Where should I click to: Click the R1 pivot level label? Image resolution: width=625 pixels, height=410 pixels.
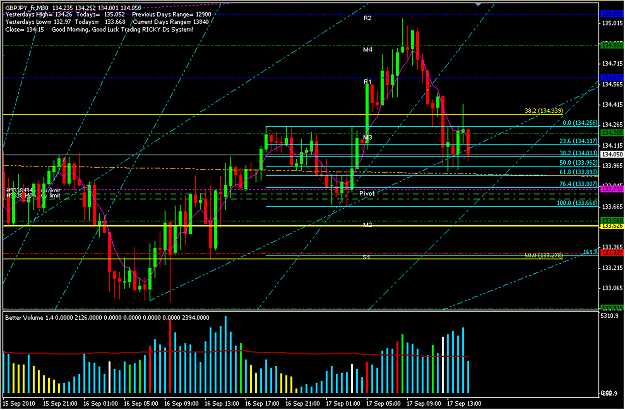pyautogui.click(x=368, y=82)
